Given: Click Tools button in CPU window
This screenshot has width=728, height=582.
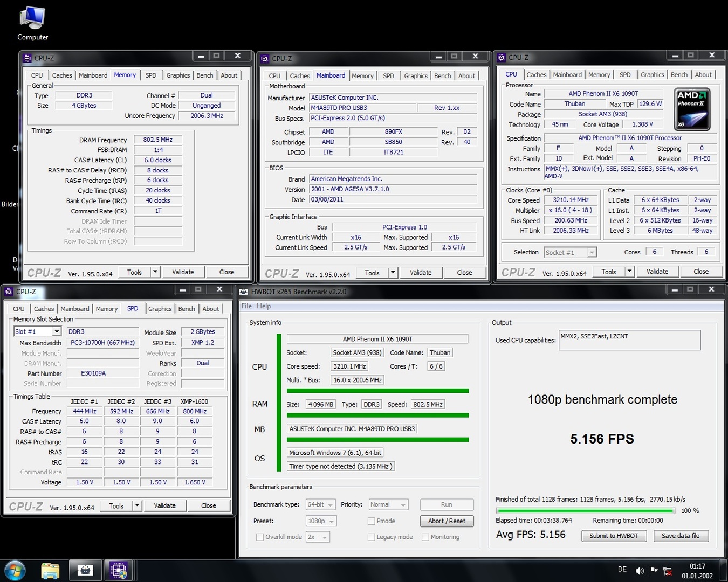Looking at the screenshot, I should click(x=609, y=272).
